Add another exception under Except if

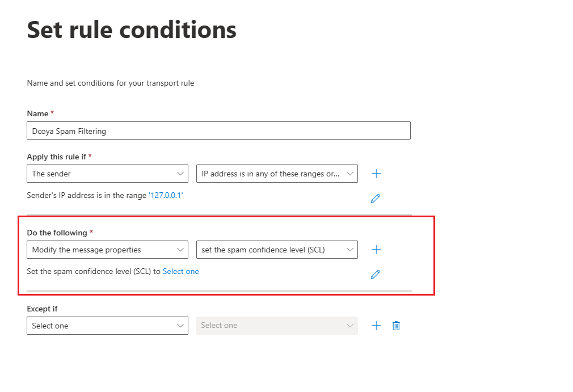[376, 326]
